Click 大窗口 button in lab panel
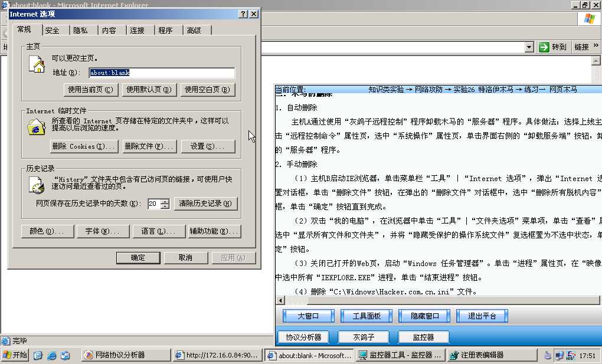Screen dimensions: 602x364 coord(308,316)
